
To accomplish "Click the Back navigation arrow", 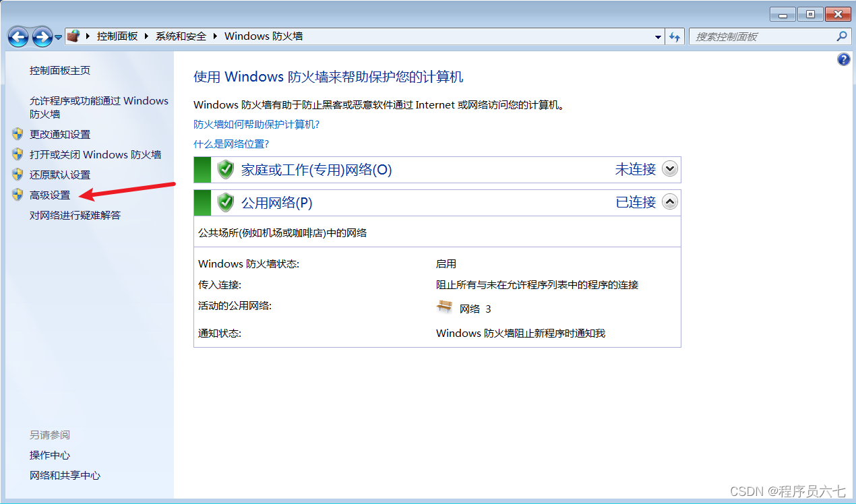I will coord(18,36).
